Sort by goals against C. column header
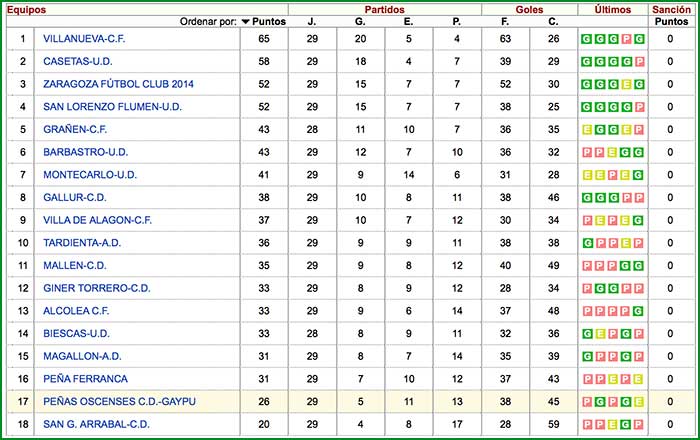This screenshot has width=700, height=440. coord(553,21)
